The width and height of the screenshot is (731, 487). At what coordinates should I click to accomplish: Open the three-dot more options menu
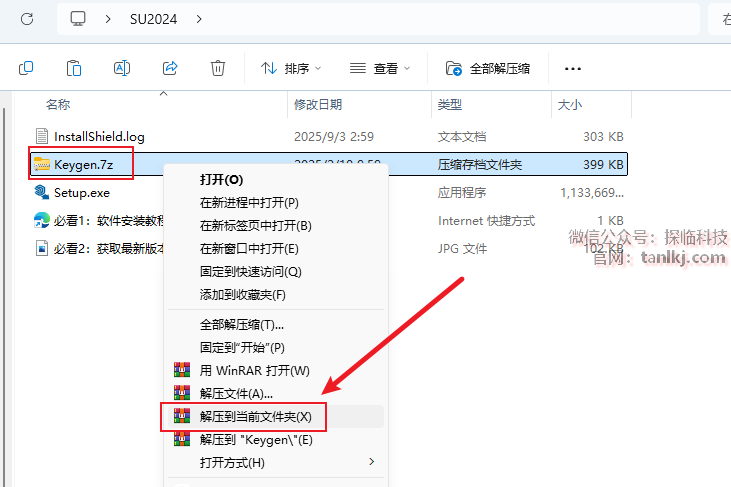(x=572, y=69)
